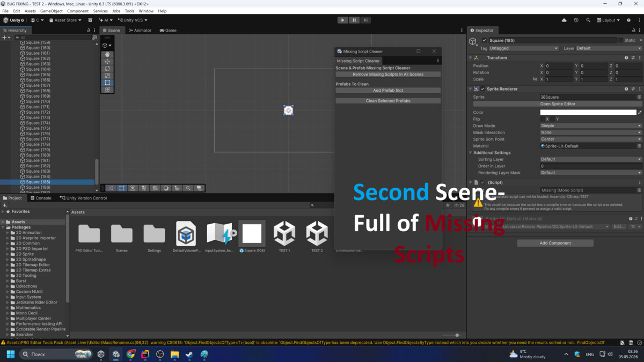Open the Sprite Sort Point dropdown
The width and height of the screenshot is (644, 362).
click(591, 139)
